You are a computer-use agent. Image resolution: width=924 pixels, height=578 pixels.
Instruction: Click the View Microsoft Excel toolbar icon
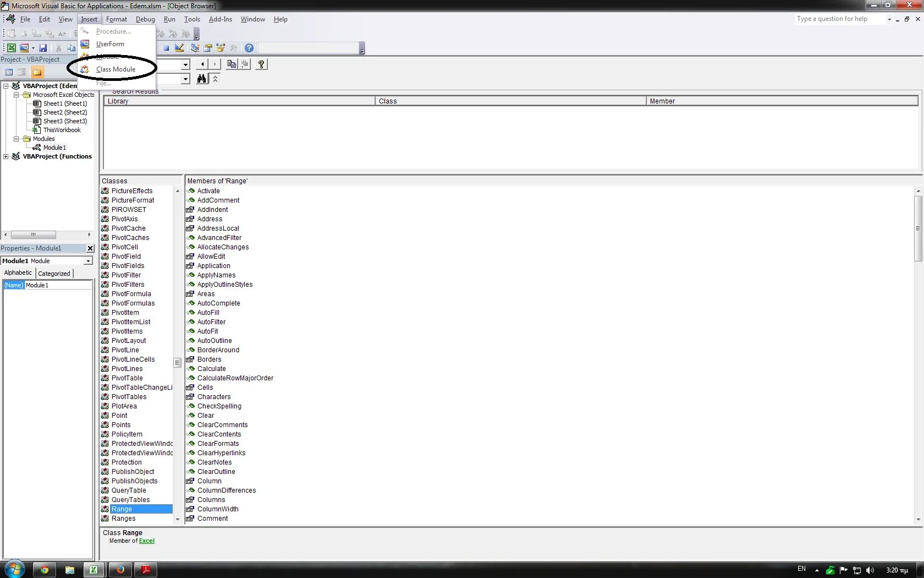11,48
